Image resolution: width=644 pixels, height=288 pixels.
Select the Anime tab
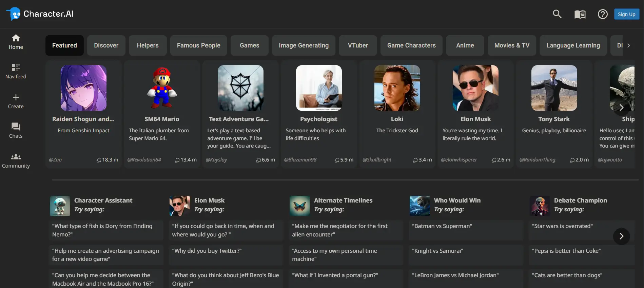tap(465, 45)
